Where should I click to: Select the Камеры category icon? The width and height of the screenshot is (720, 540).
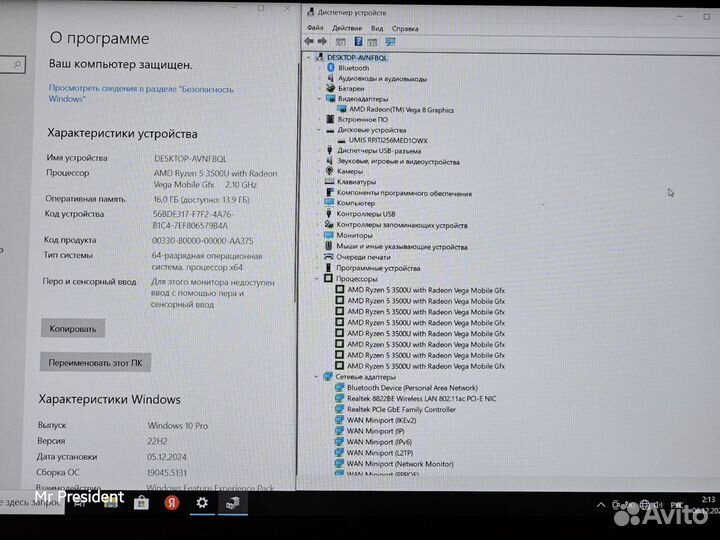click(x=329, y=171)
